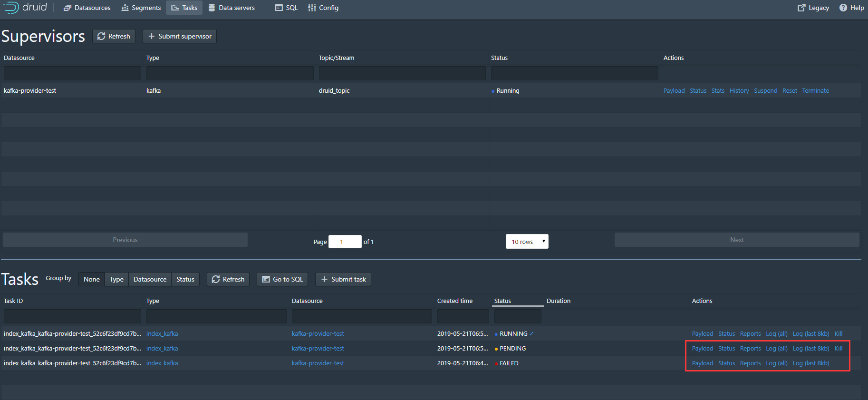Click index_kafka type in FAILED row
868x400 pixels.
(x=162, y=363)
